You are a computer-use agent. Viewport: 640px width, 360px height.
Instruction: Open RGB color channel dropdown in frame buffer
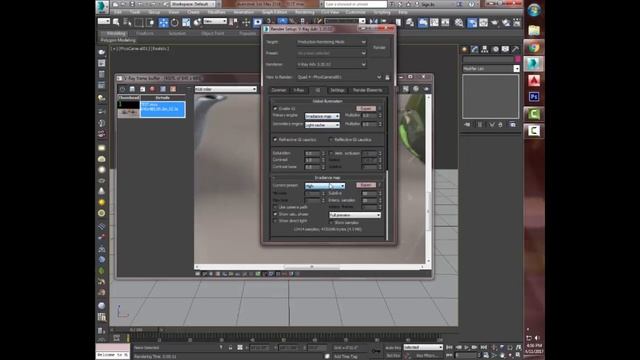(x=226, y=89)
